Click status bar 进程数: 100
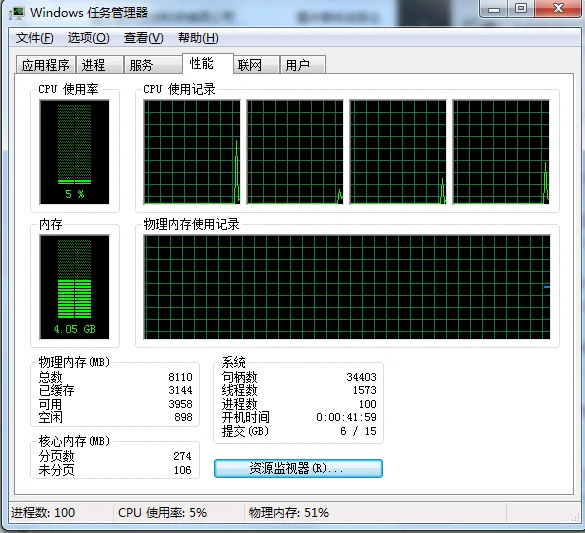585x533 pixels. 43,513
